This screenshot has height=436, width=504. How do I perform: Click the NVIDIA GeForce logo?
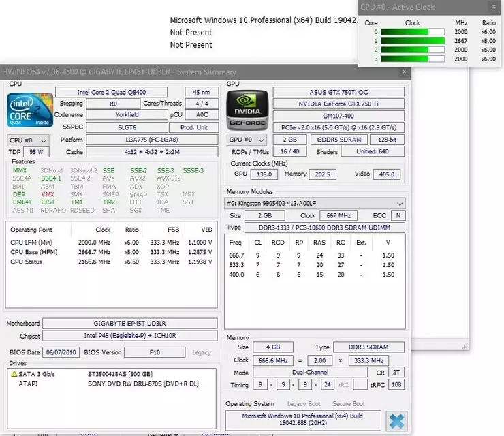(247, 110)
